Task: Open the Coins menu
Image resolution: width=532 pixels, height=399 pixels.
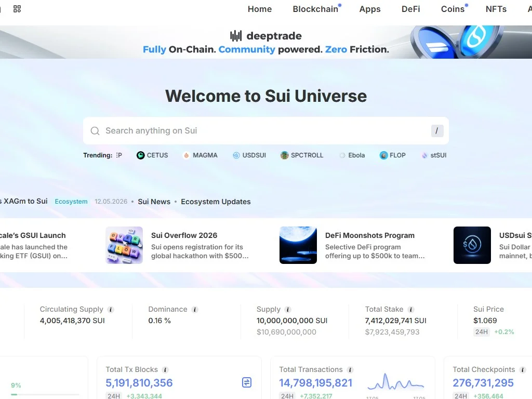Action: [x=453, y=9]
